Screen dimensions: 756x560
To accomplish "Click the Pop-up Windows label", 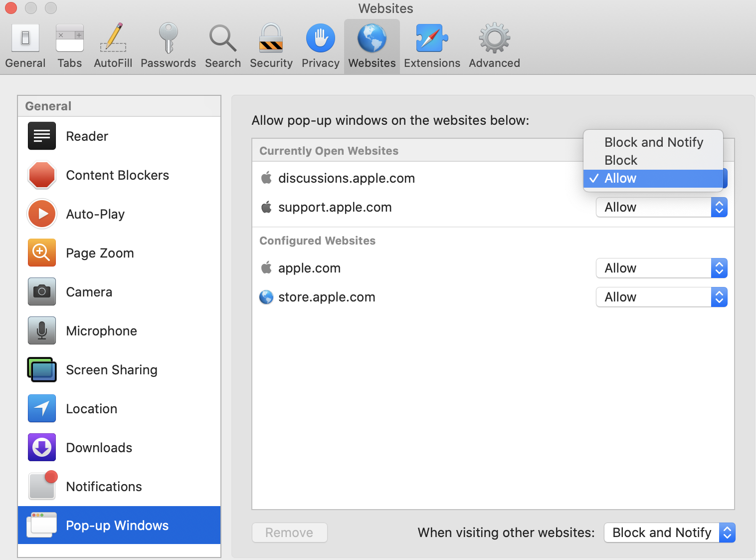I will (117, 526).
